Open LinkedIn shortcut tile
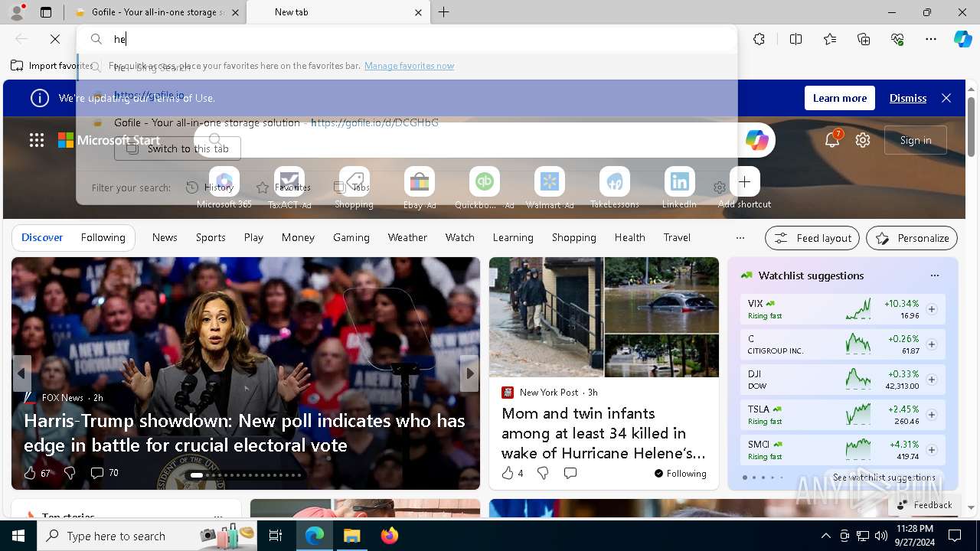 pos(679,188)
